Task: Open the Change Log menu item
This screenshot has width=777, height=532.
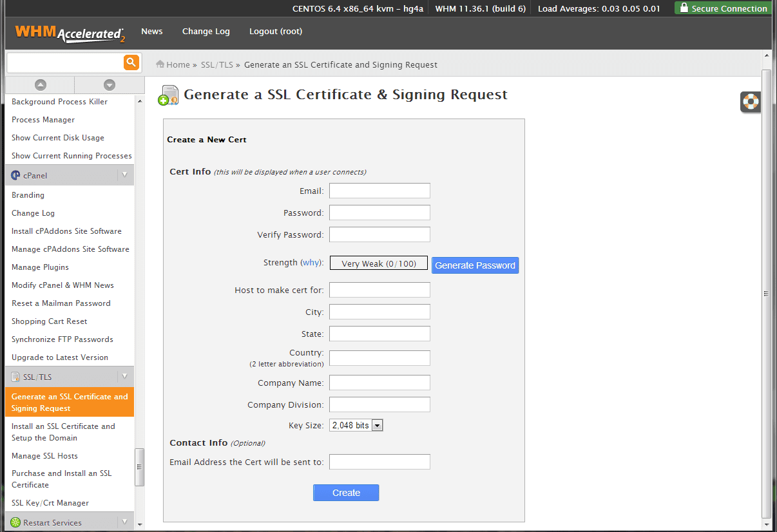Action: click(206, 32)
